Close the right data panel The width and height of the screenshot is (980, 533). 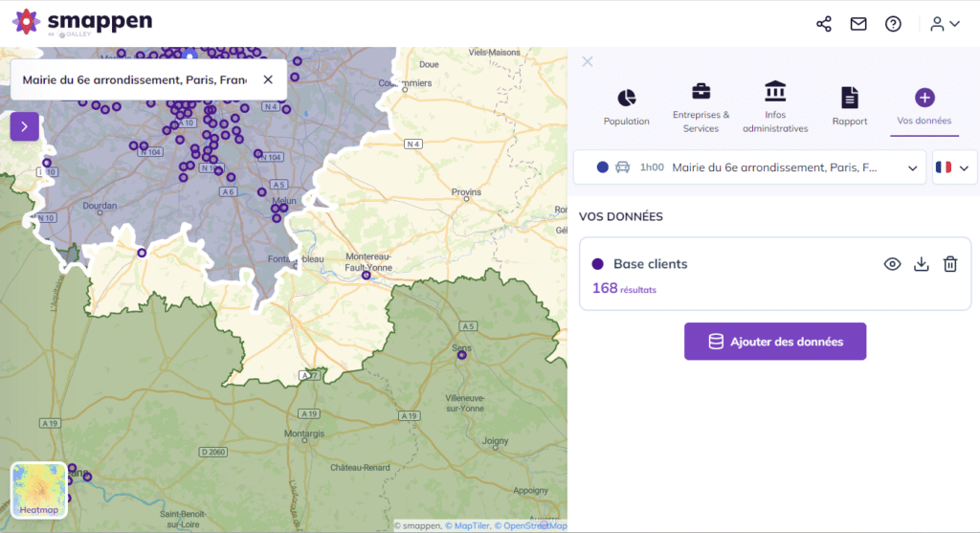point(588,61)
